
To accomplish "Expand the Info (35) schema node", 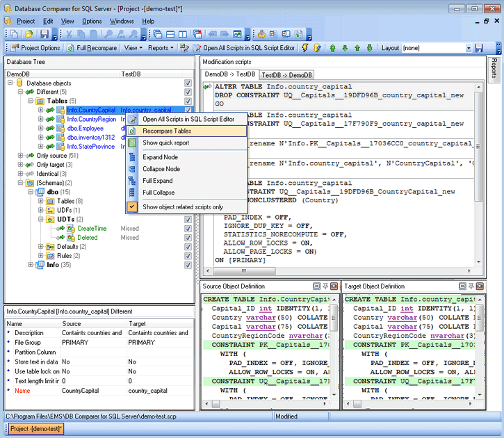I will [x=30, y=265].
